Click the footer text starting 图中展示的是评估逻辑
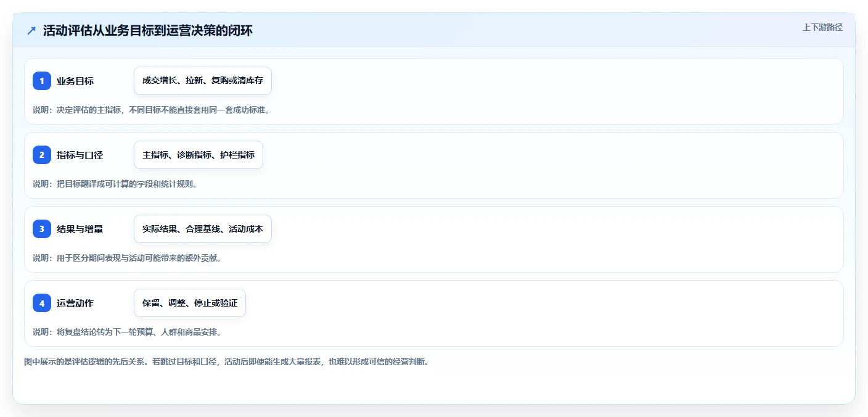 (226, 361)
